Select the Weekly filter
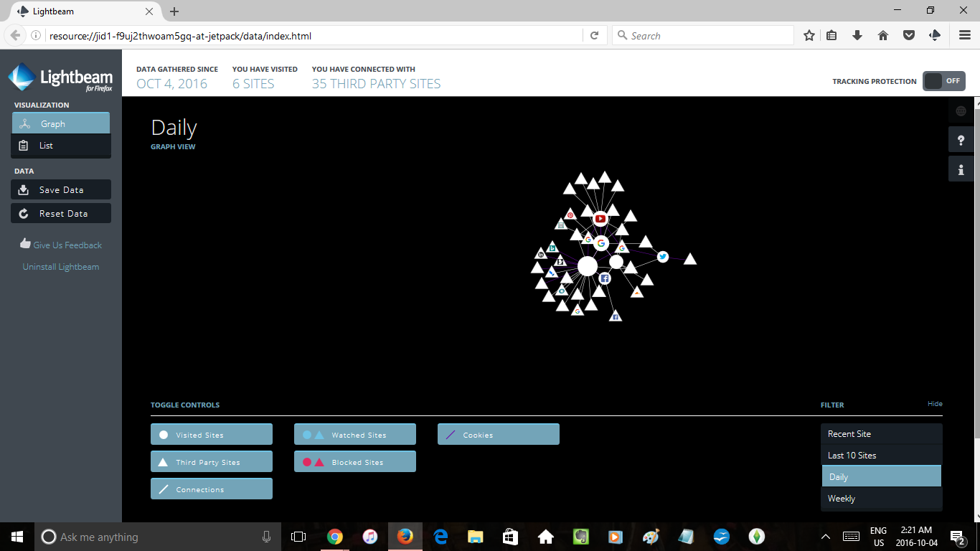Screen dimensions: 980x551 [x=882, y=498]
